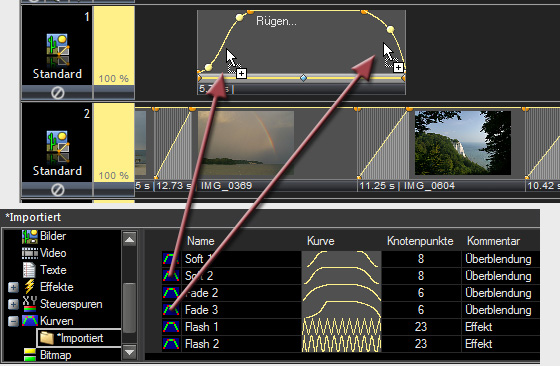Click the Standard icon on track 2
Screen dimensions: 560x366
58,147
